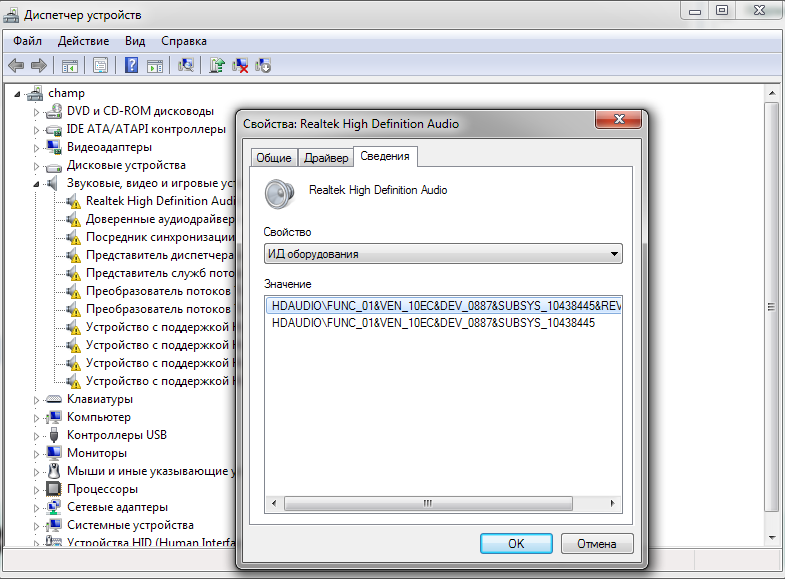This screenshot has width=785, height=579.
Task: Collapse the champ root tree node
Action: pyautogui.click(x=18, y=94)
